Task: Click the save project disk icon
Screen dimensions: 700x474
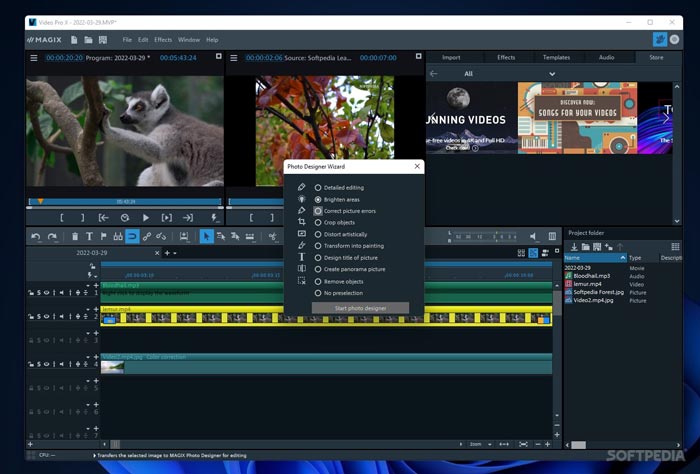Action: click(103, 40)
